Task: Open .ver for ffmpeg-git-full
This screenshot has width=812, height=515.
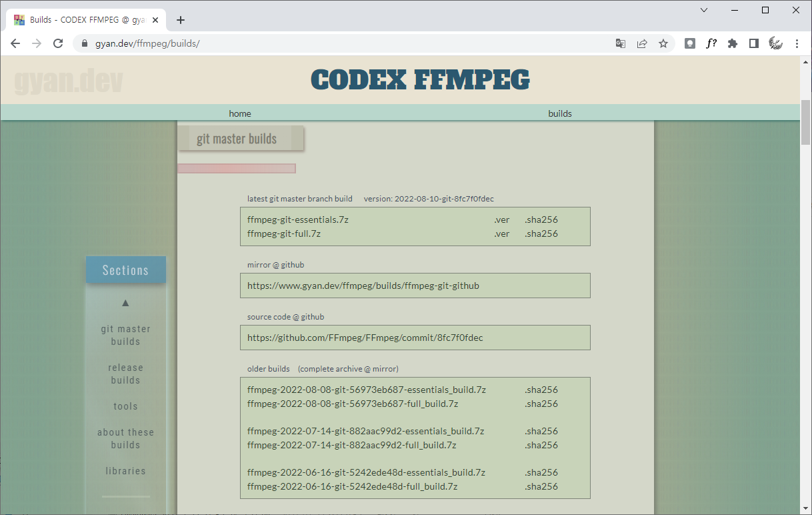Action: (x=501, y=233)
